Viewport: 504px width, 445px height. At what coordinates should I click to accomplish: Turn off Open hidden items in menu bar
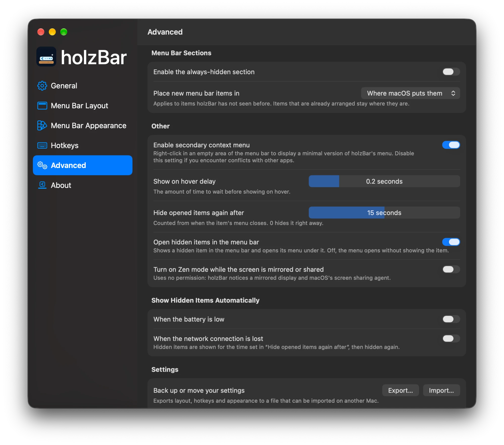point(451,242)
